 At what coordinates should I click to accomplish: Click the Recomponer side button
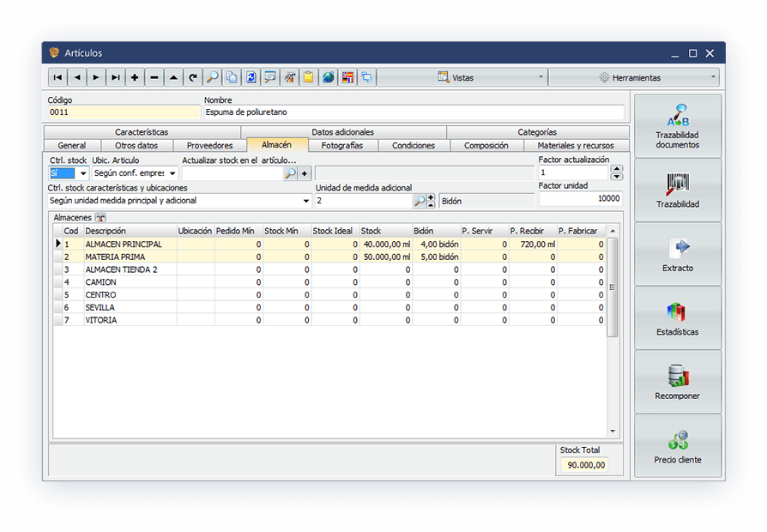coord(677,382)
